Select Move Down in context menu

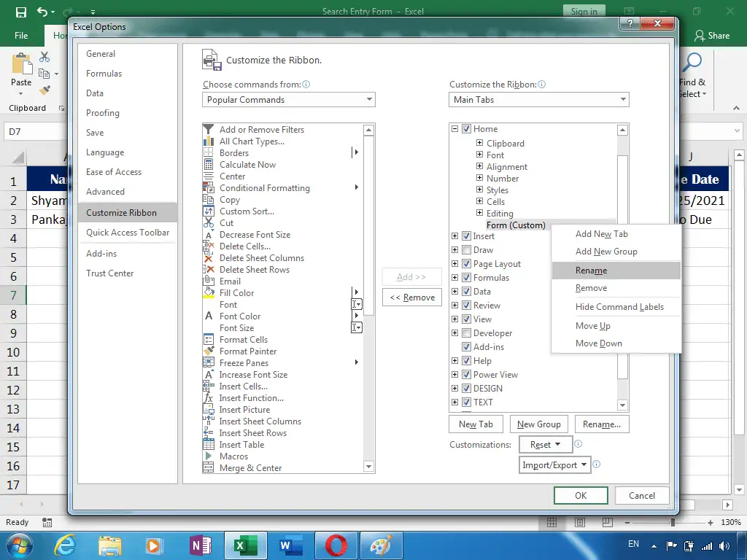pyautogui.click(x=616, y=343)
